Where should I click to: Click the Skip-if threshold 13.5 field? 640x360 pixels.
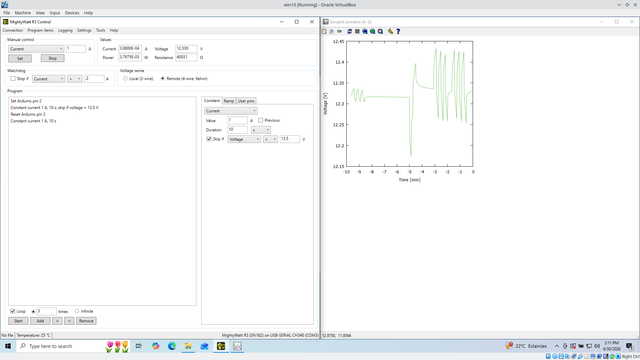tap(290, 139)
